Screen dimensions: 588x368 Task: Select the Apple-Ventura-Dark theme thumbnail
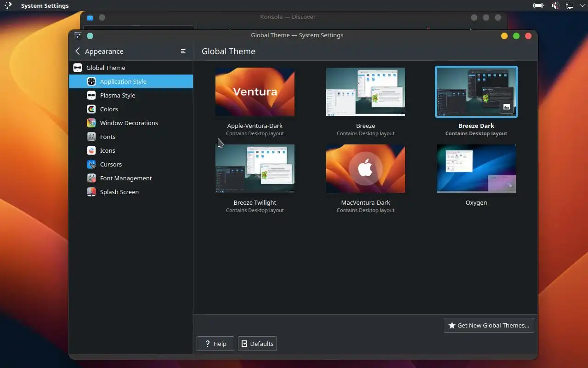click(255, 92)
